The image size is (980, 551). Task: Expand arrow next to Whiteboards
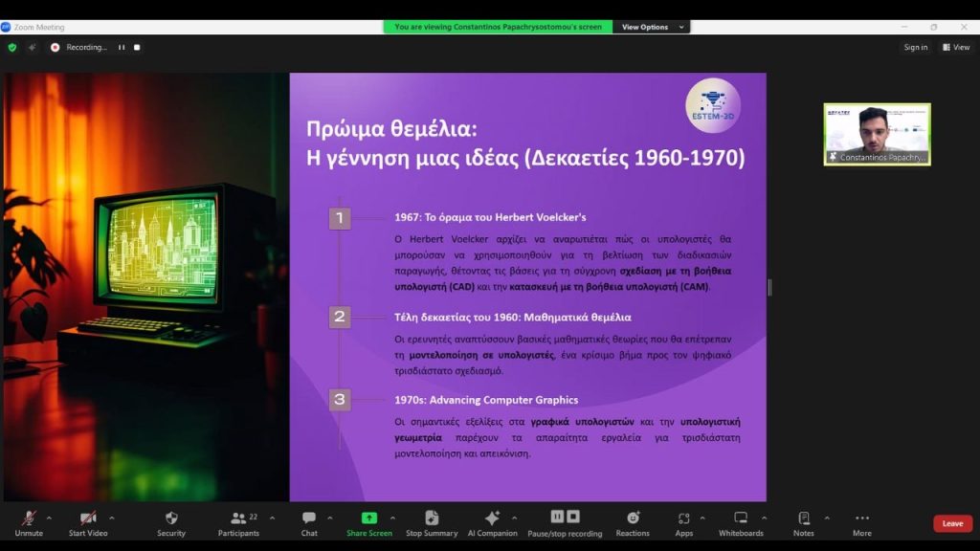pos(765,518)
